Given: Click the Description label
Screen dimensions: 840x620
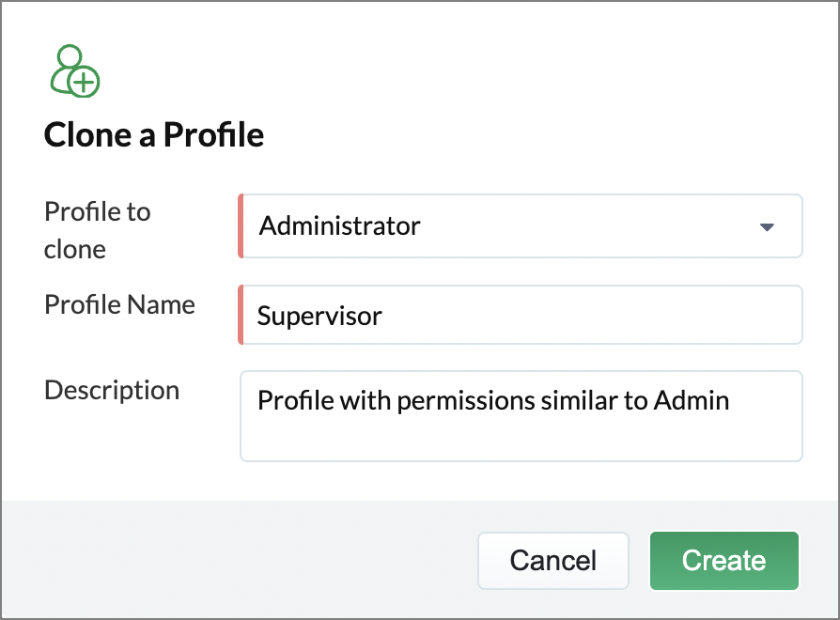Looking at the screenshot, I should pos(112,390).
